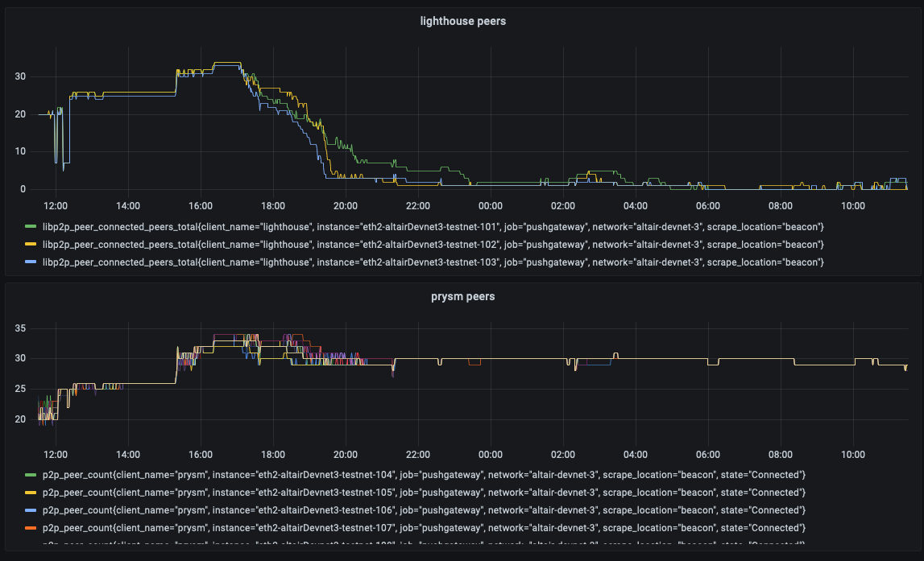The height and width of the screenshot is (561, 924).
Task: Select the prysm testnet-105 legend entry
Action: coord(424,493)
